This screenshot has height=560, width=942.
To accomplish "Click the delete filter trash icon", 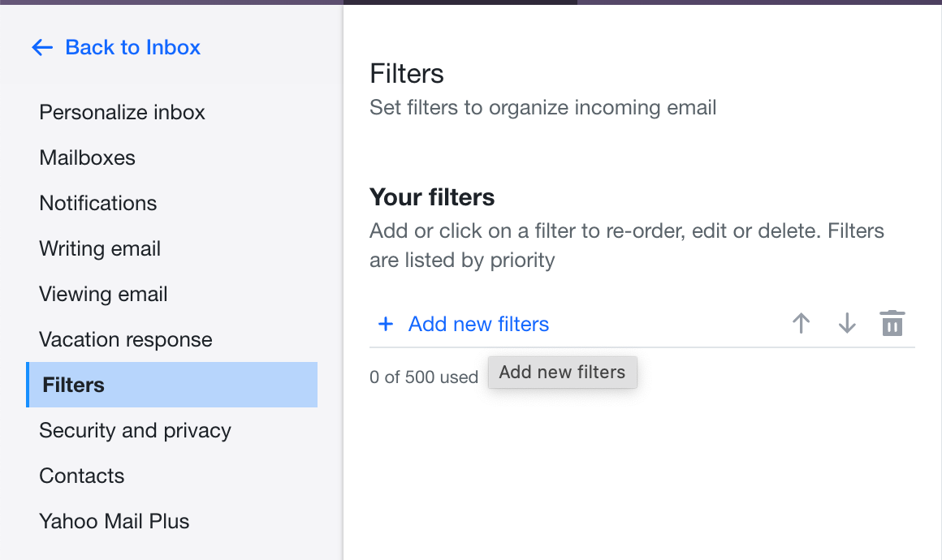I will coord(892,322).
